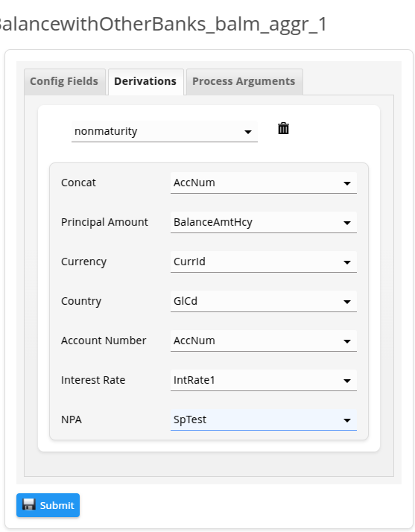Click the Principal Amount field label
415x532 pixels.
104,222
